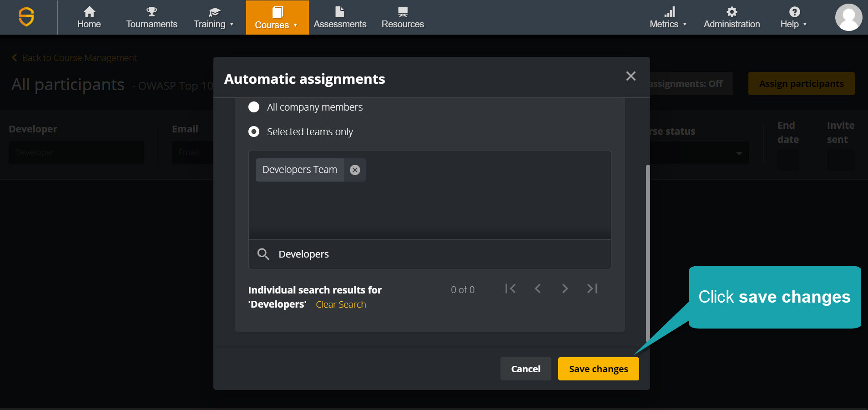Expand the Metrics dropdown
This screenshot has height=410, width=868.
pos(668,17)
